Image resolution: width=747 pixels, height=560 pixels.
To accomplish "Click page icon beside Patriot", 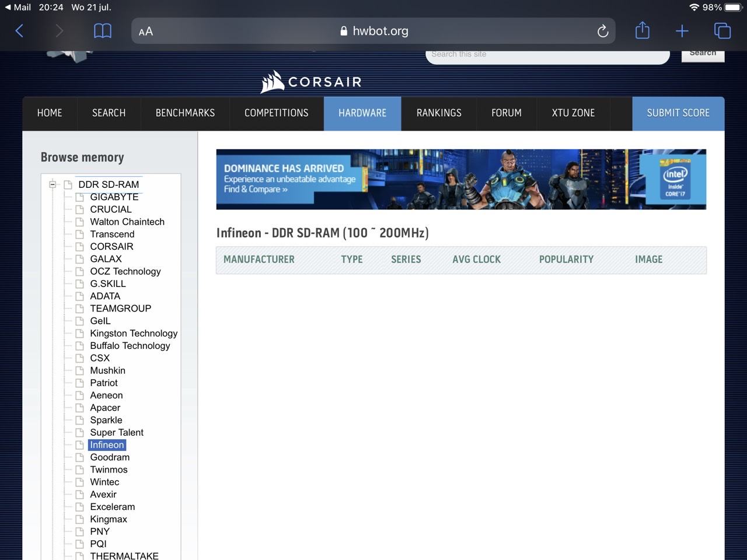I will coord(80,383).
